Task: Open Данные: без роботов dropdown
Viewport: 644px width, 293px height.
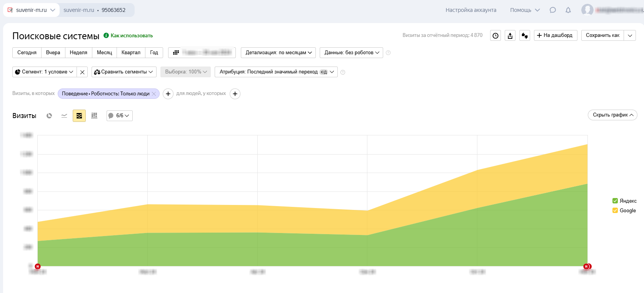Action: (351, 53)
